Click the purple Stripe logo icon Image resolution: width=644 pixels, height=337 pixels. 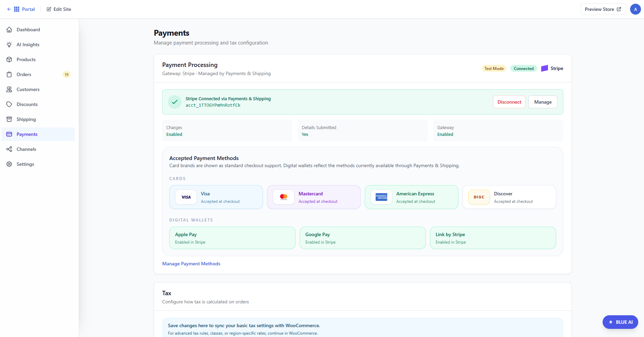point(545,68)
